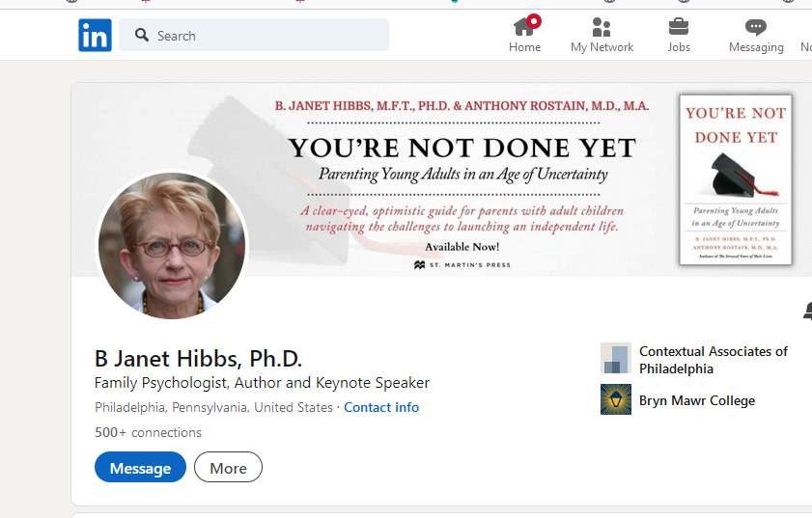Click the book banner cover image
812x518 pixels.
click(x=736, y=179)
